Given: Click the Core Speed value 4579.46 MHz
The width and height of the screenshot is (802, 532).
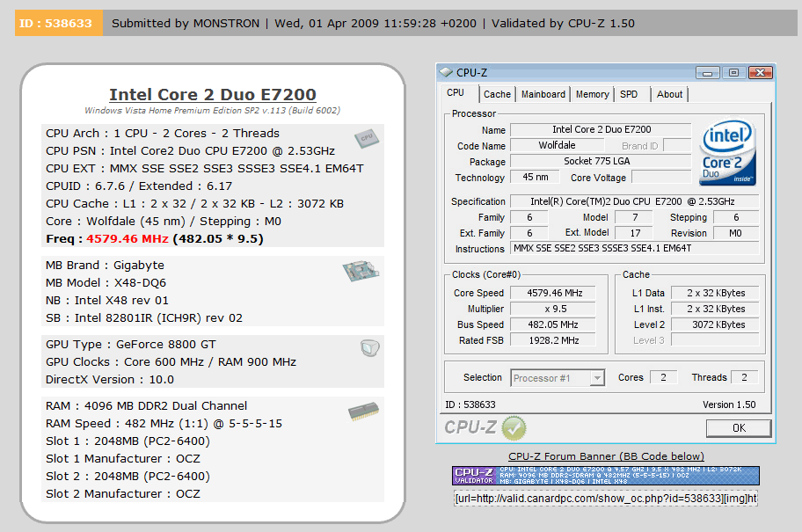Looking at the screenshot, I should [x=554, y=293].
